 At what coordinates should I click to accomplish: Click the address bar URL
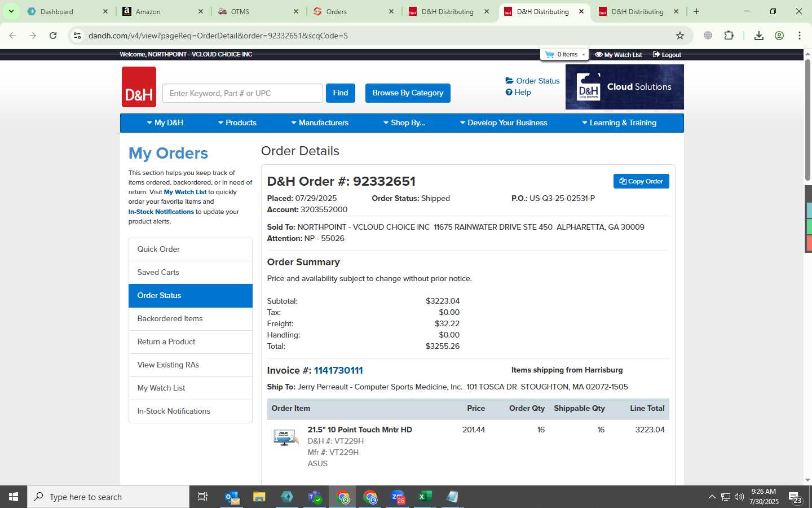(218, 36)
